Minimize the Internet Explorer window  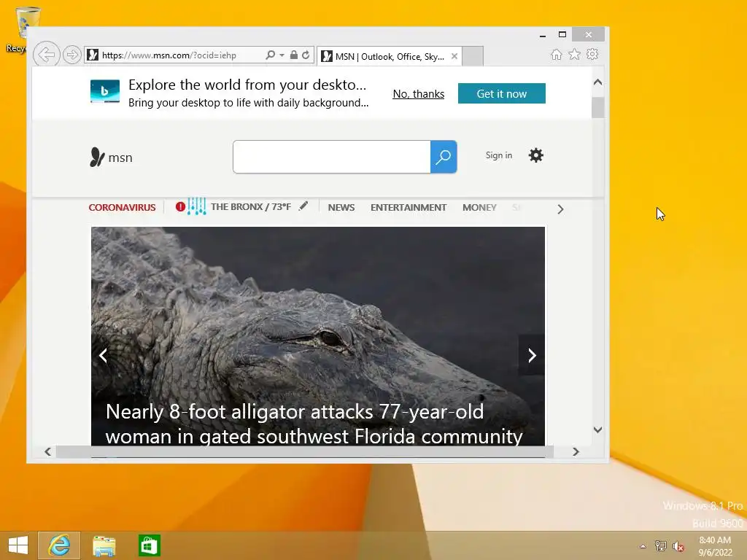543,35
